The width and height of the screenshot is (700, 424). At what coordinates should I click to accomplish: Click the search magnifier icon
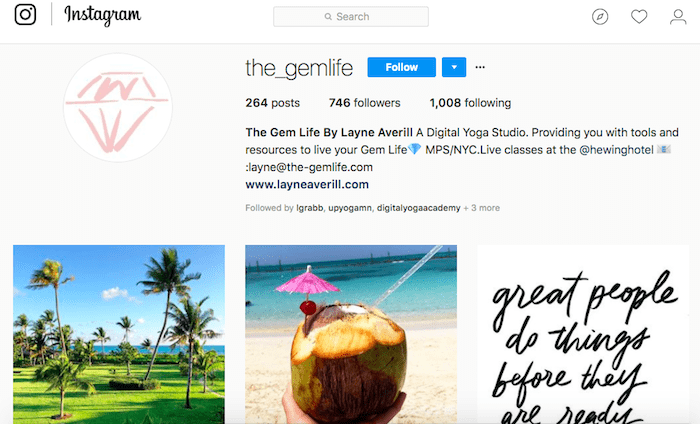point(328,17)
